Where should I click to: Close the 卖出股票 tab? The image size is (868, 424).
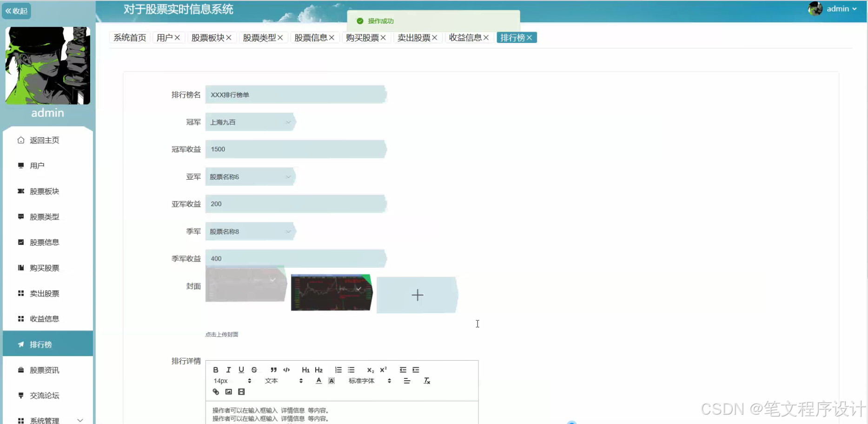click(435, 38)
